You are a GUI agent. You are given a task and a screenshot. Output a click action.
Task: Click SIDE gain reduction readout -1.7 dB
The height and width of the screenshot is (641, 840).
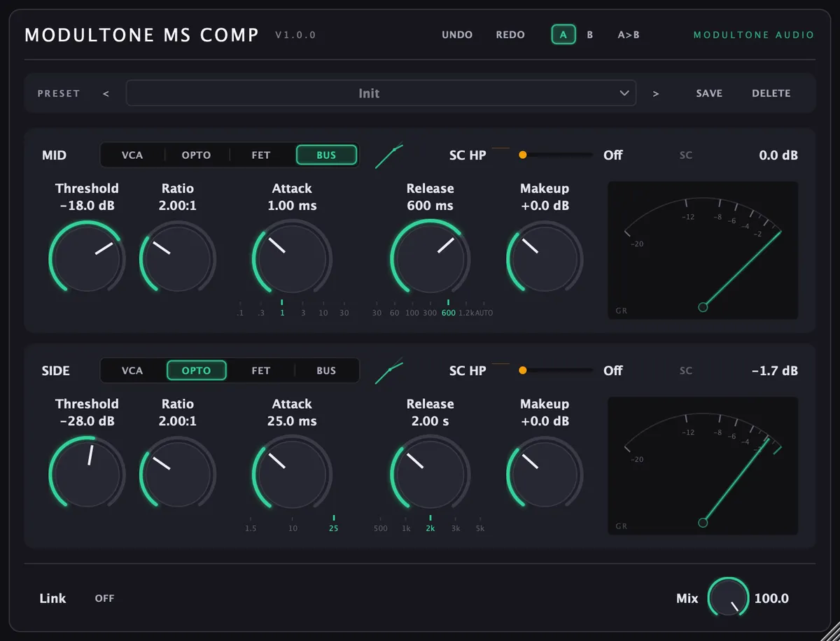[x=775, y=371]
